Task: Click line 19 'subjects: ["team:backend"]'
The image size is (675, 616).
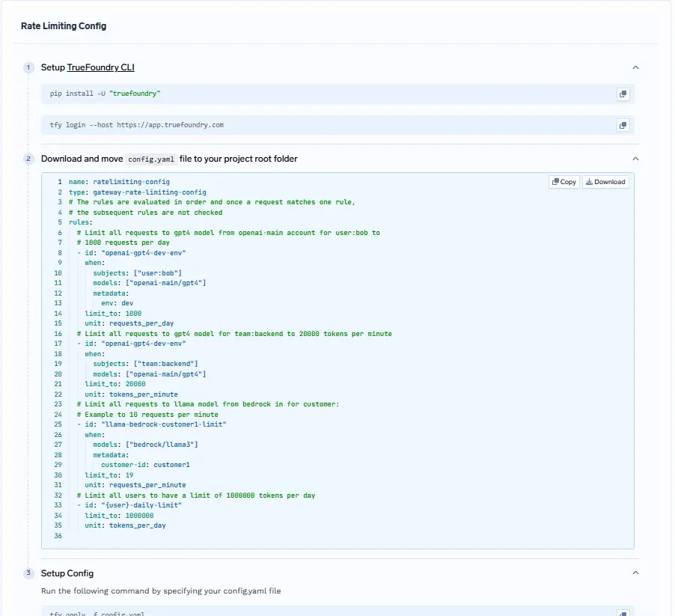Action: point(145,364)
